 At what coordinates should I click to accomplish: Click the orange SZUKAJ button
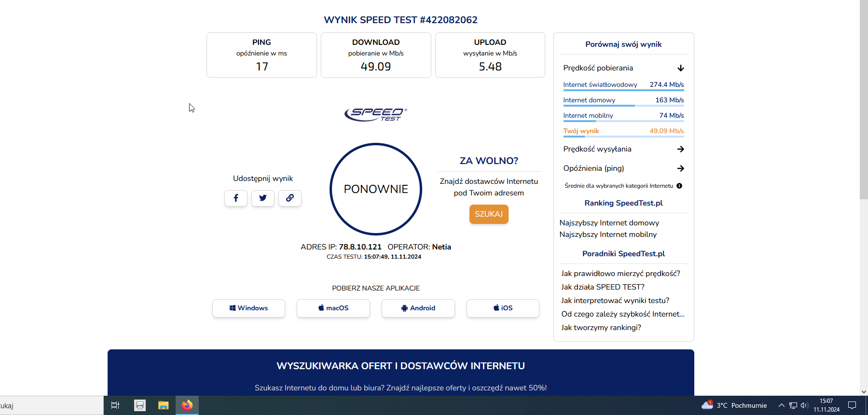coord(489,214)
